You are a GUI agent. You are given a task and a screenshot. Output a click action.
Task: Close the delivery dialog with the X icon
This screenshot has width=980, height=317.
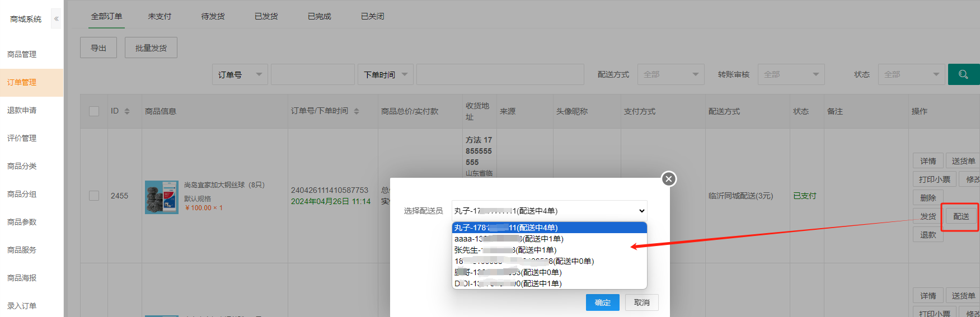click(x=668, y=179)
